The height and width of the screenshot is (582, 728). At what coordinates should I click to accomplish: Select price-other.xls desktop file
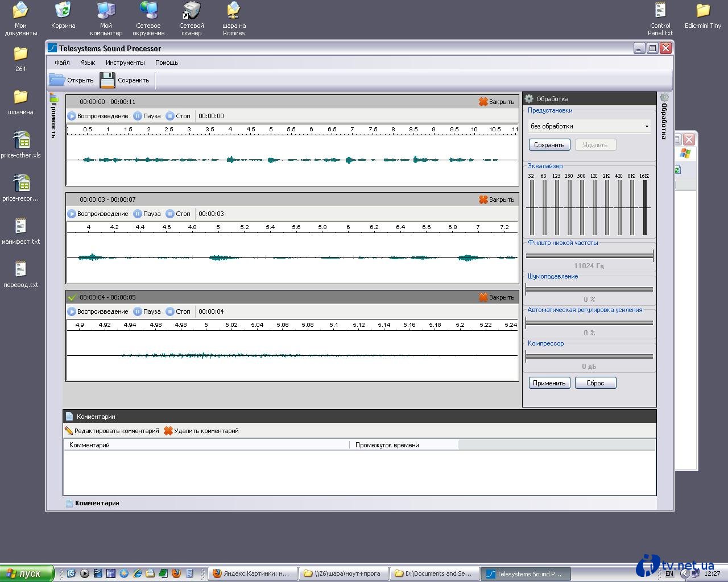(21, 144)
